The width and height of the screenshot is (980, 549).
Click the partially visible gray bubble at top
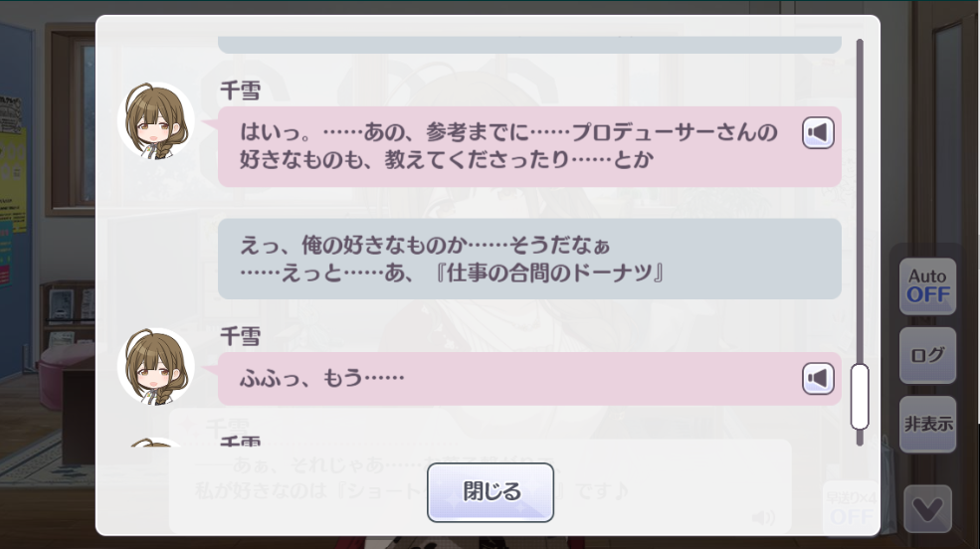point(529,45)
